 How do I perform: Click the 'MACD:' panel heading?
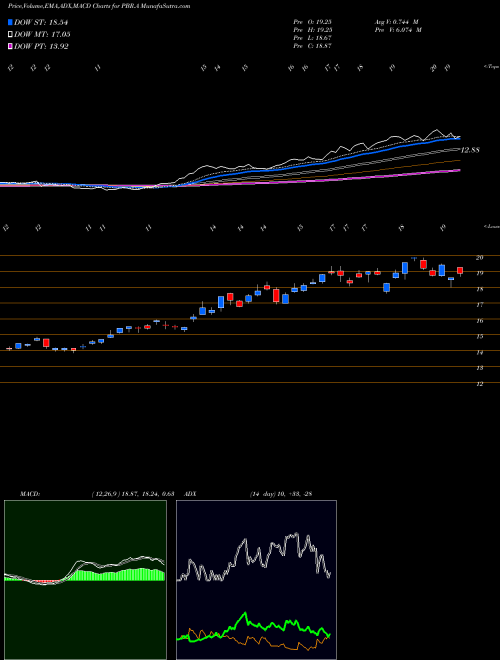tap(30, 494)
